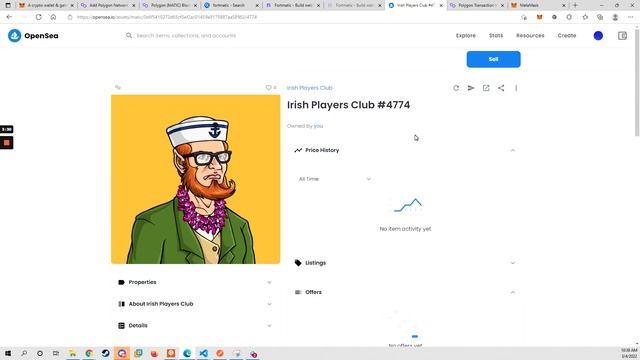Click the Price History chart icon
The height and width of the screenshot is (360, 640).
coord(298,150)
